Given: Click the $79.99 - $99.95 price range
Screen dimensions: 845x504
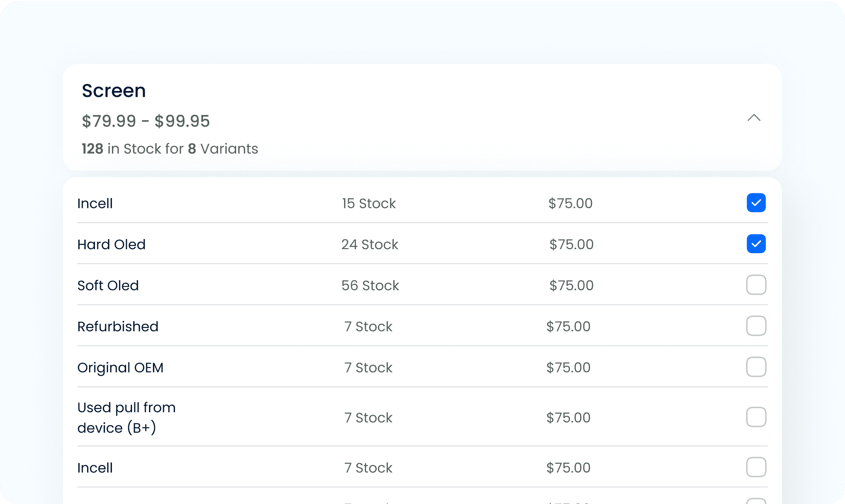Looking at the screenshot, I should (x=146, y=121).
